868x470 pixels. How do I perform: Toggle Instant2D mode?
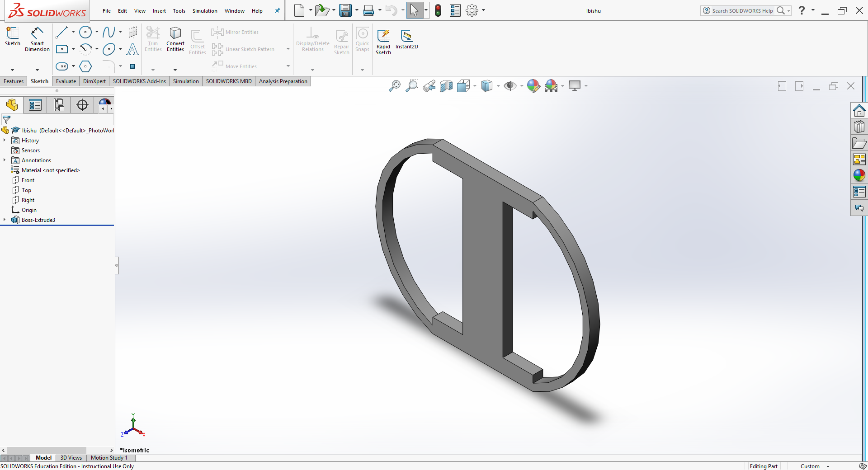coord(407,39)
